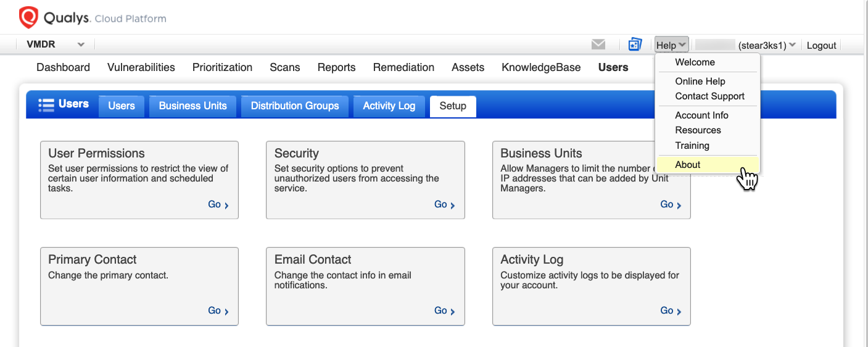Image resolution: width=868 pixels, height=347 pixels.
Task: Go to the Vulnerabilities section
Action: pos(141,67)
